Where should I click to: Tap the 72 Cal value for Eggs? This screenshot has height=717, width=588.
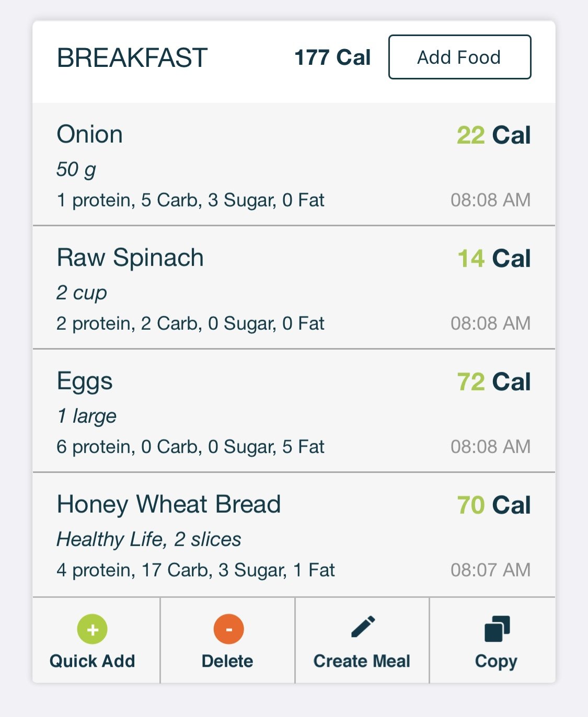494,382
